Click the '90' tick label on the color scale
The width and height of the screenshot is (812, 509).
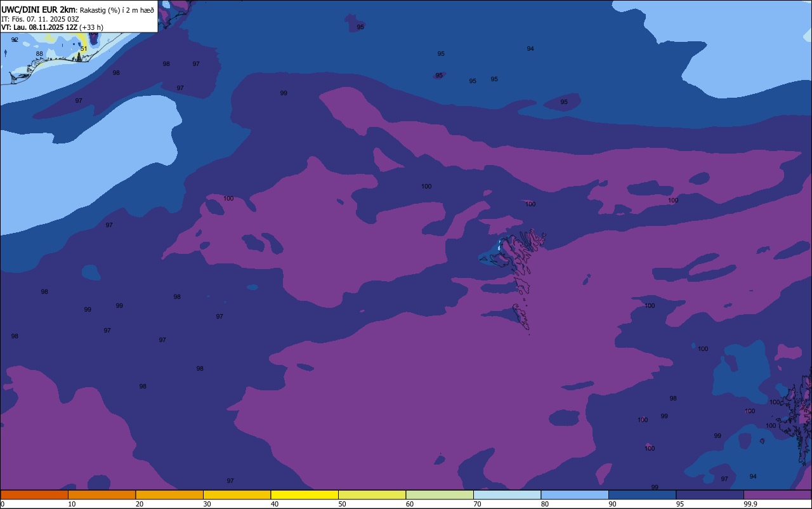(612, 504)
